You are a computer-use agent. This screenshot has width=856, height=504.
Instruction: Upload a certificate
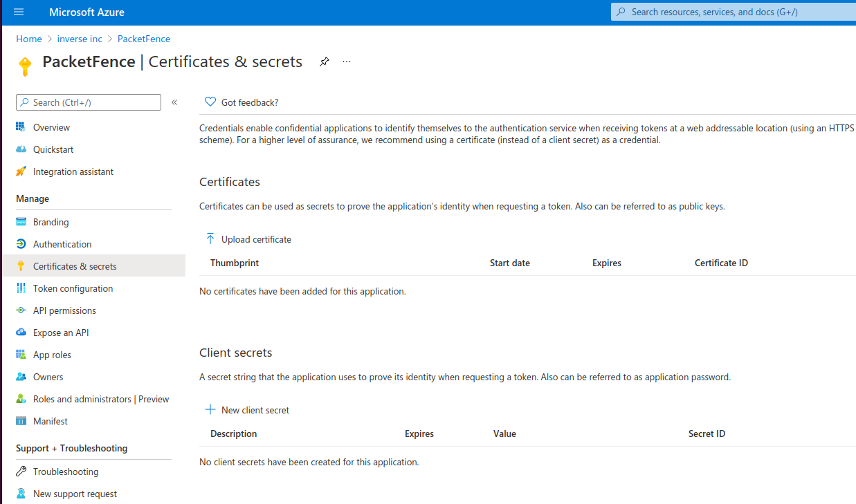(248, 239)
